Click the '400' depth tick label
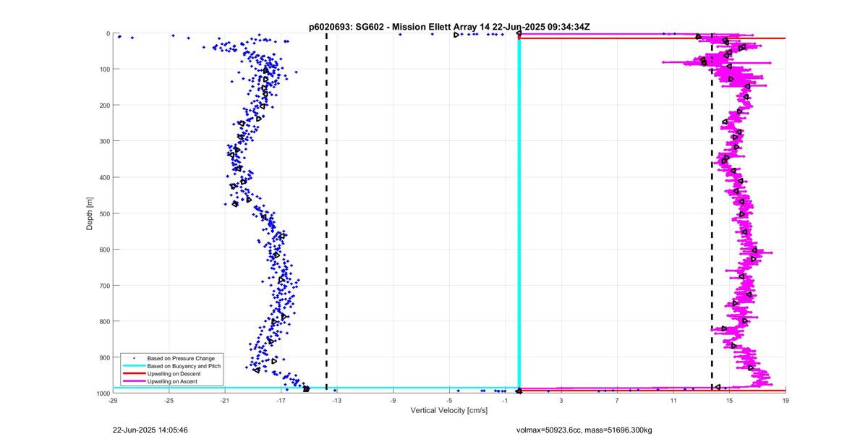Image resolution: width=868 pixels, height=442 pixels. [104, 177]
